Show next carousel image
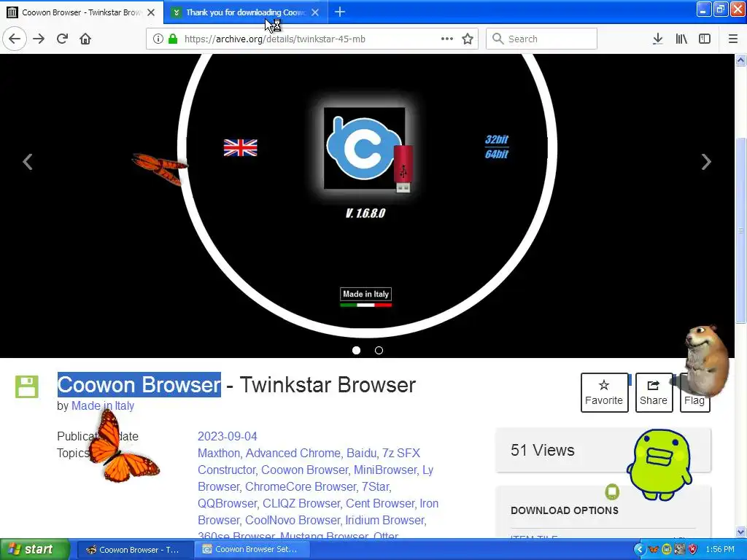The image size is (747, 560). tap(706, 162)
